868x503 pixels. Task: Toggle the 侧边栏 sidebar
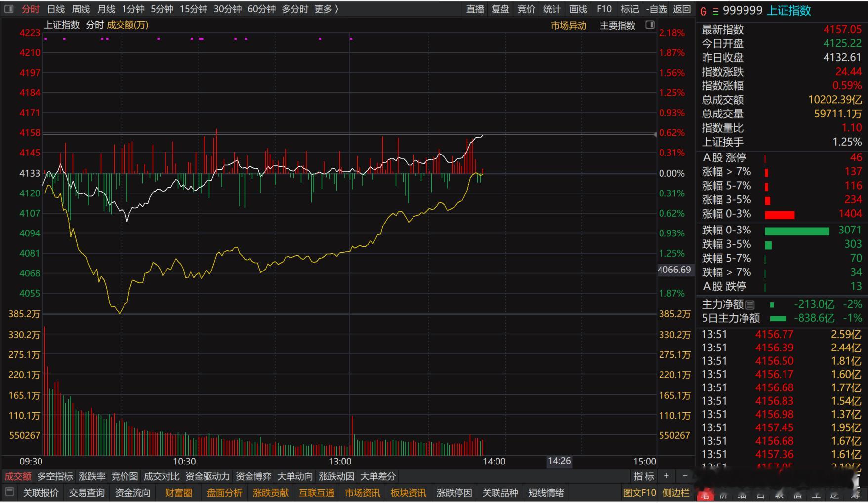676,493
